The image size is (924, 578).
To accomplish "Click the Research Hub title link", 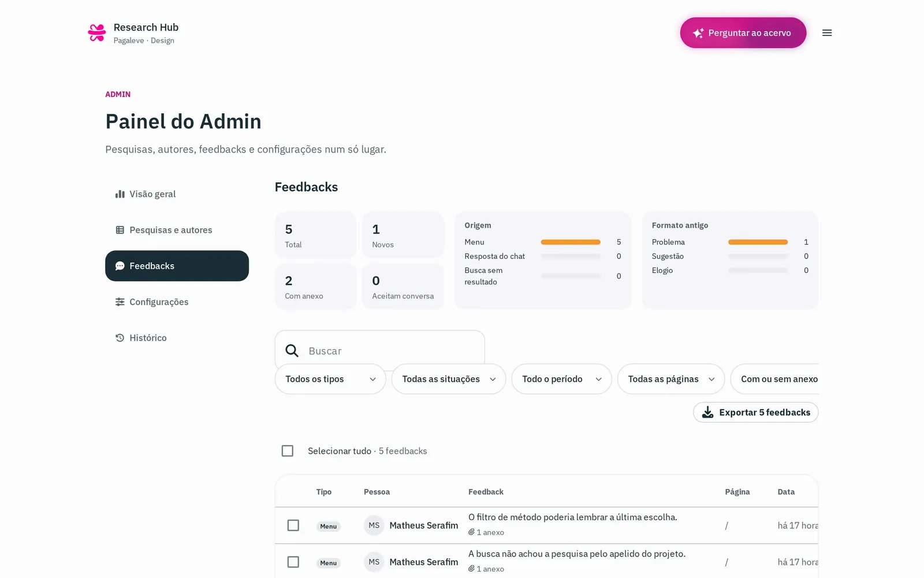I will tap(146, 27).
